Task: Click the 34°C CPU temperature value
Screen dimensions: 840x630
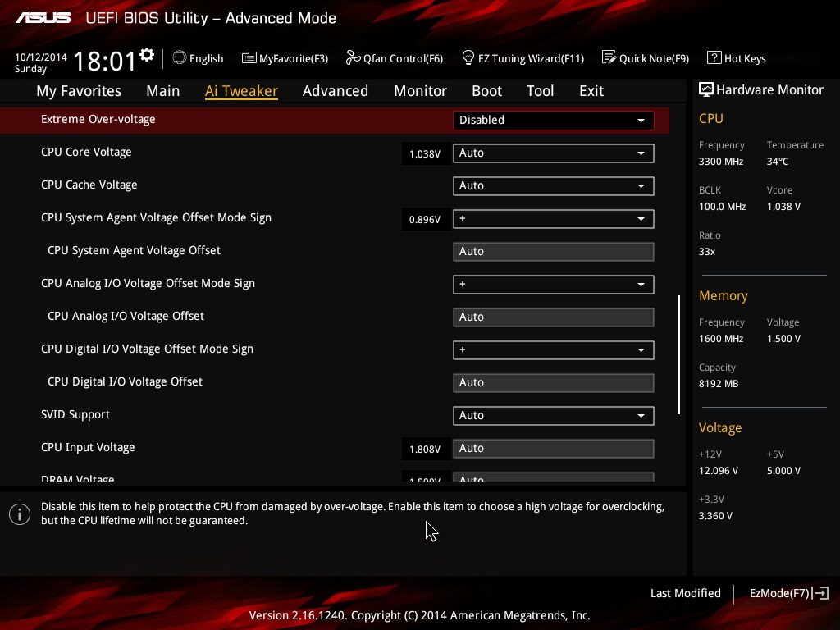Action: click(778, 162)
